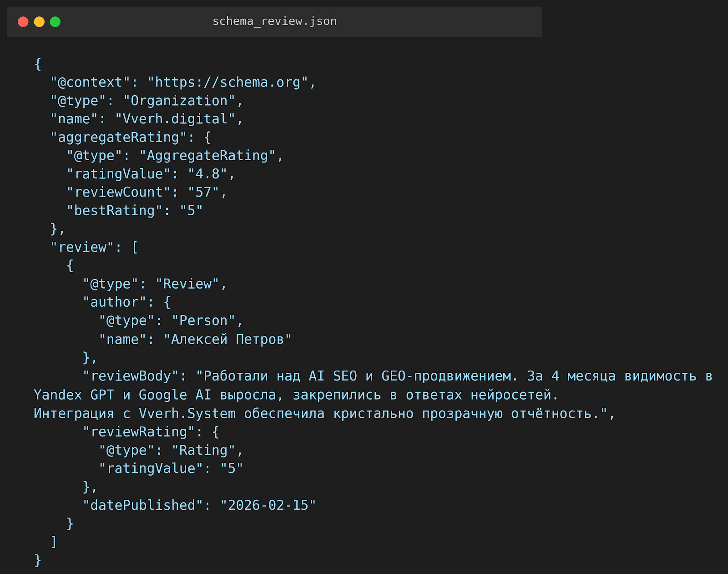This screenshot has width=728, height=574.
Task: Click the opening brace after aggregateRating
Action: [207, 137]
